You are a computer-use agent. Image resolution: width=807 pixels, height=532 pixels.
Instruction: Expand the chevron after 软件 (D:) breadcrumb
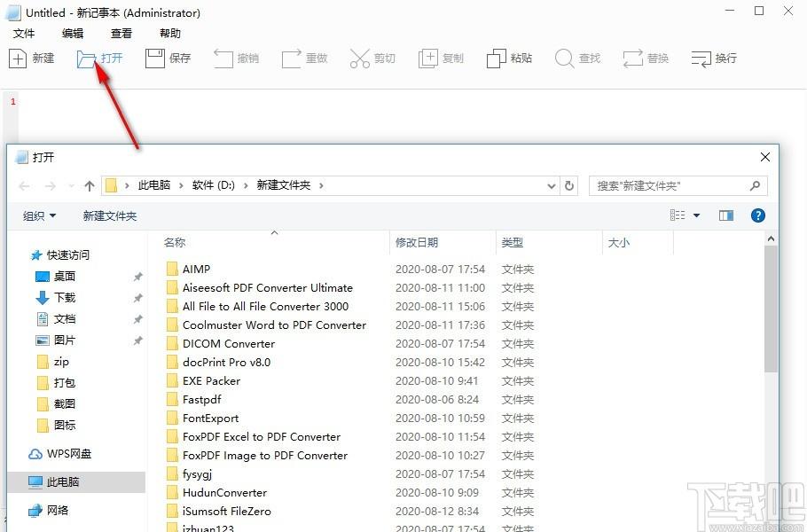click(246, 185)
